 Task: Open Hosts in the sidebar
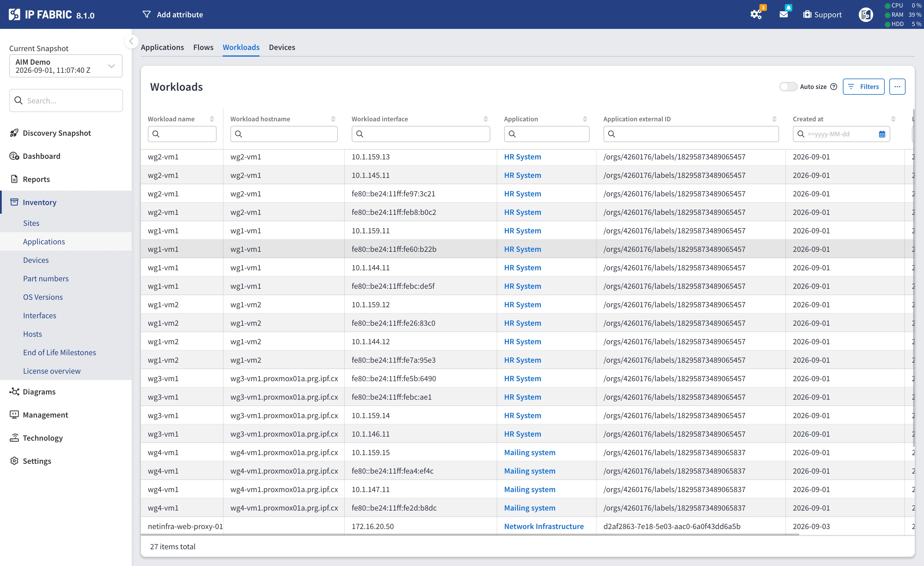coord(32,334)
